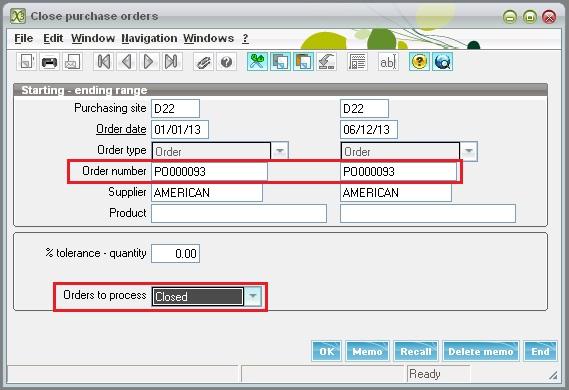The image size is (569, 390).
Task: Click the ending Purchasing site field D22
Action: coord(364,108)
